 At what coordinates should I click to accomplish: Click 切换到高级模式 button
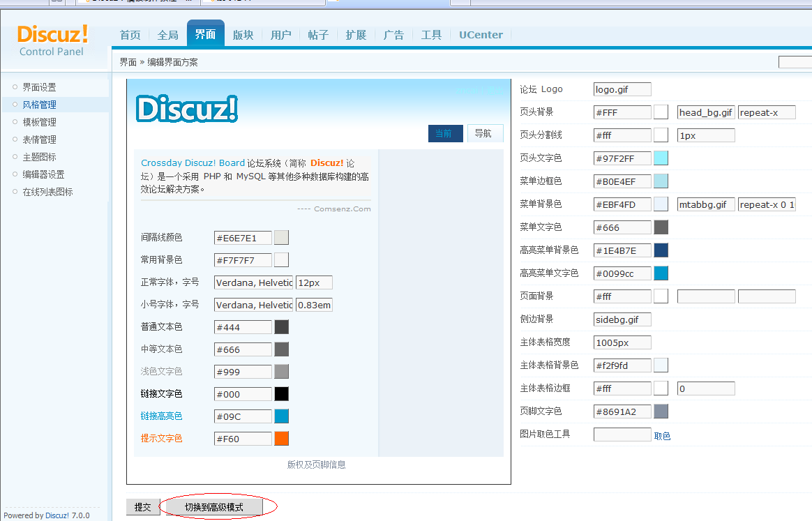tap(214, 507)
